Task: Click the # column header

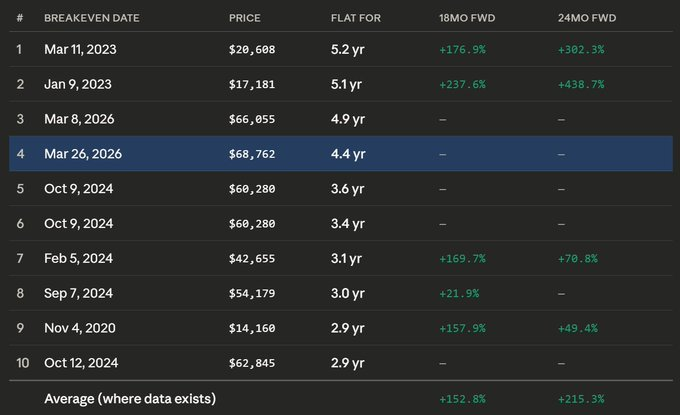Action: click(x=18, y=18)
